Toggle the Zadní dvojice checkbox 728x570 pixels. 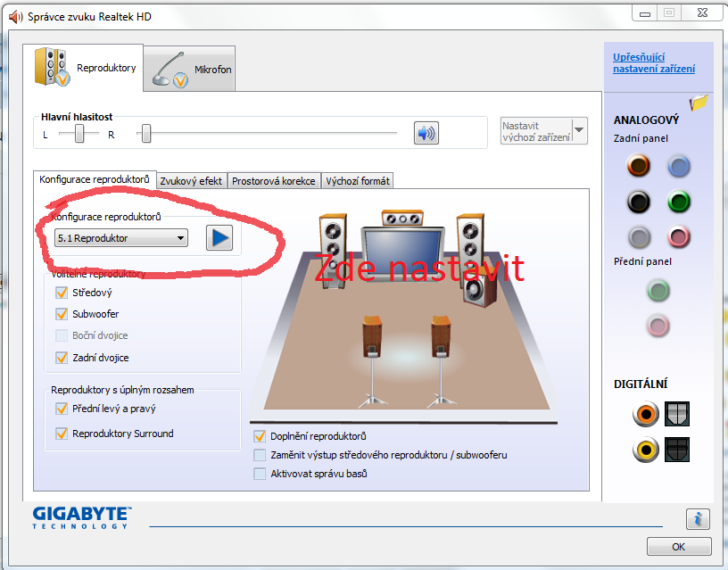tap(62, 358)
